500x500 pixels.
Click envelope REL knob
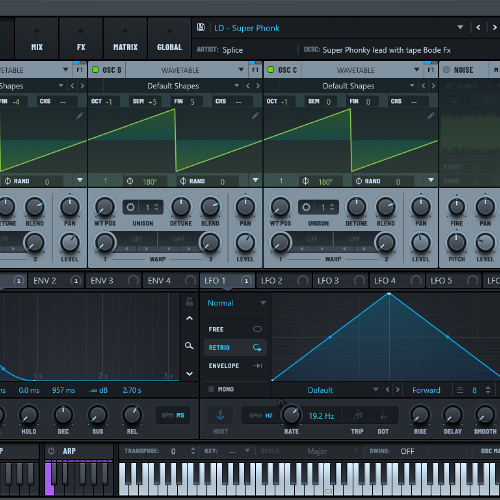pos(132,415)
